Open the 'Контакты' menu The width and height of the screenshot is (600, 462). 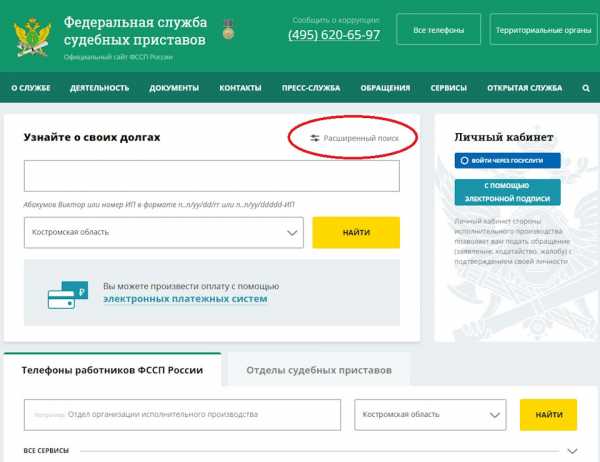240,88
